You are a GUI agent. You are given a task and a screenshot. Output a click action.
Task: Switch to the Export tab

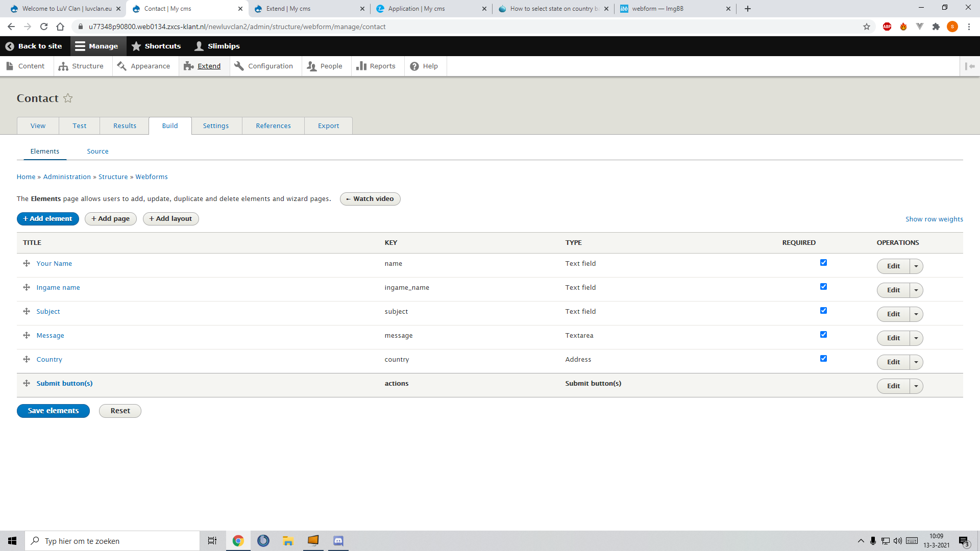coord(328,126)
